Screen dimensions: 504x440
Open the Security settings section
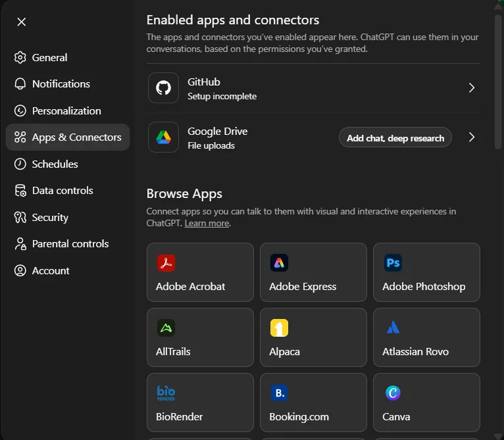pyautogui.click(x=50, y=218)
